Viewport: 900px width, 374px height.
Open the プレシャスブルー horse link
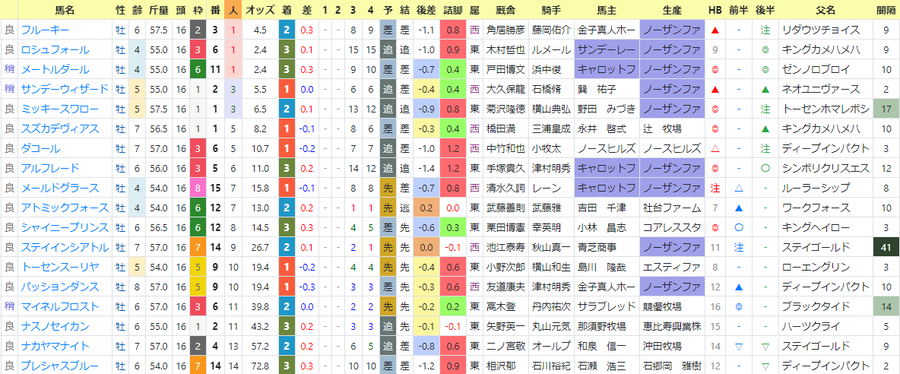pos(60,366)
